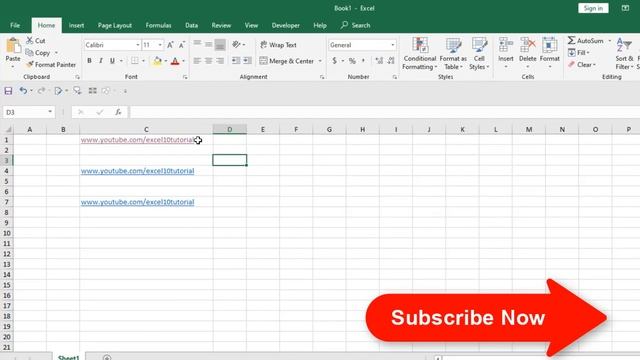
Task: Expand the Name Box D3 dropdown
Action: click(50, 112)
